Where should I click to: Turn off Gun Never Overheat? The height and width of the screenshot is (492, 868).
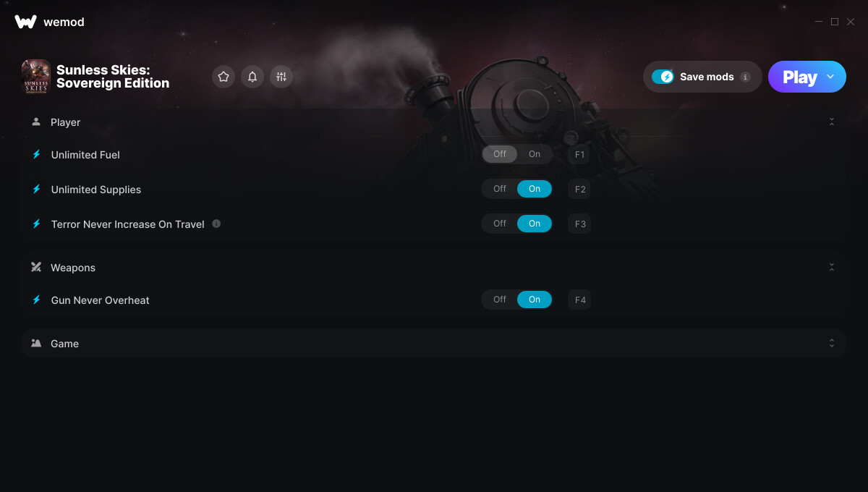(500, 300)
